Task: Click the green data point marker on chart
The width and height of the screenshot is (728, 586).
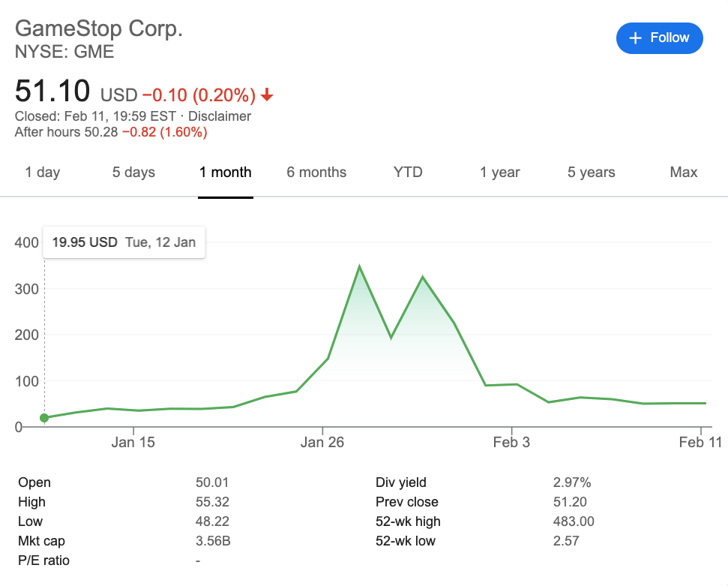Action: point(44,418)
